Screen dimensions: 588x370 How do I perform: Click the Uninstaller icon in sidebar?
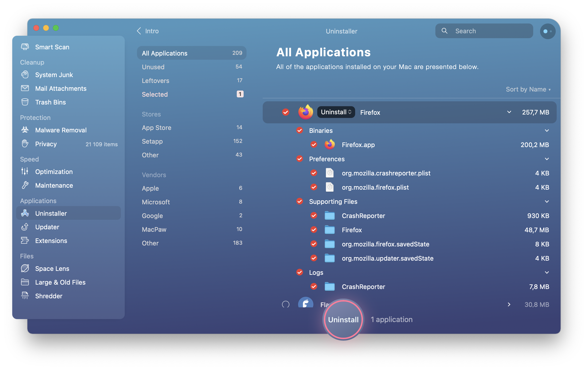point(26,213)
